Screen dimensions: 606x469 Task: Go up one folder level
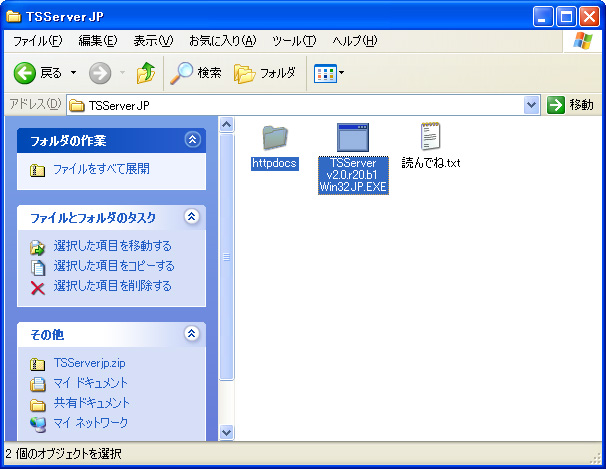146,73
